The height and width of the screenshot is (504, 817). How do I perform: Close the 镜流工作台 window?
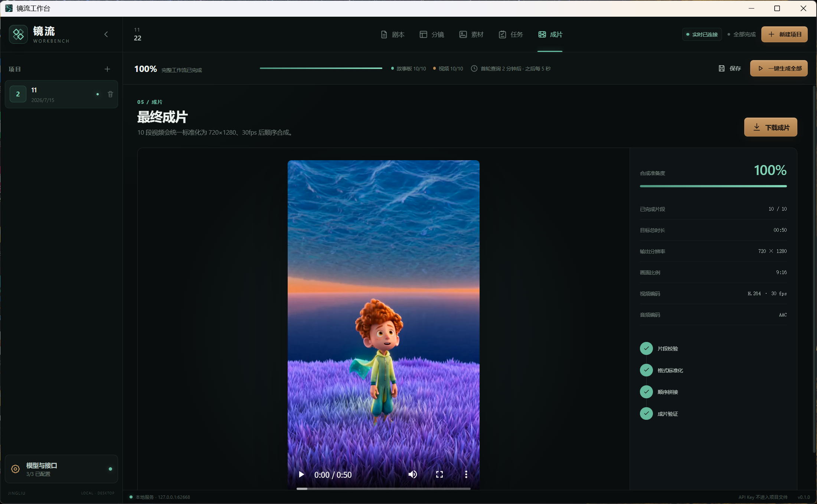click(803, 8)
